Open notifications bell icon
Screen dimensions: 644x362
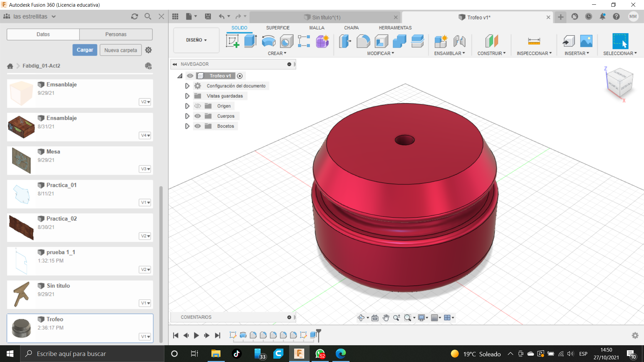[x=602, y=16]
